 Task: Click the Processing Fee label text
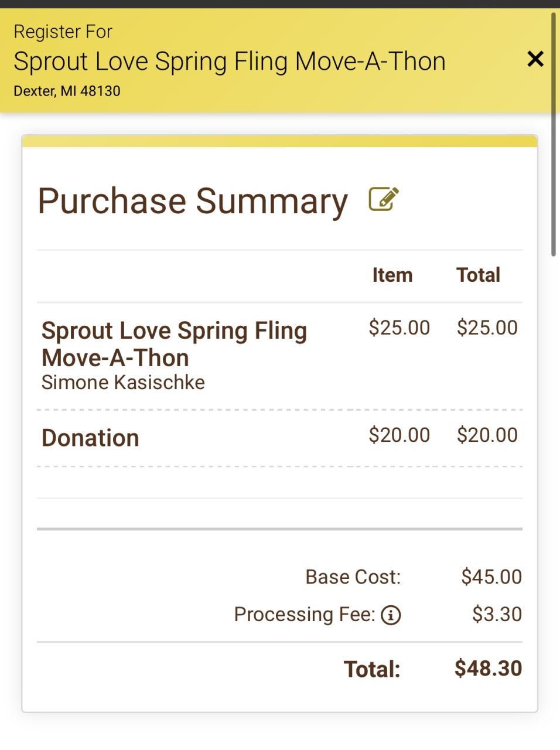click(x=304, y=614)
